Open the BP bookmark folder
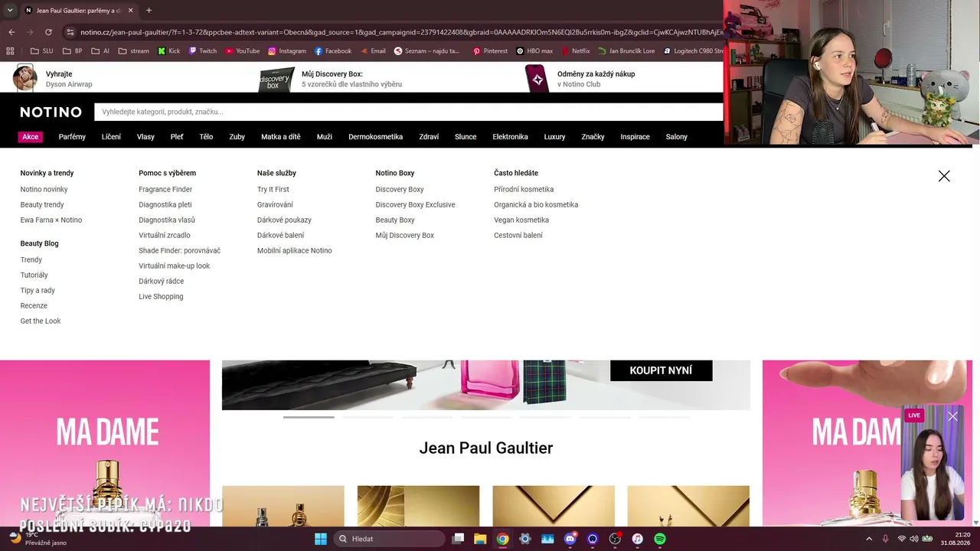 click(73, 51)
